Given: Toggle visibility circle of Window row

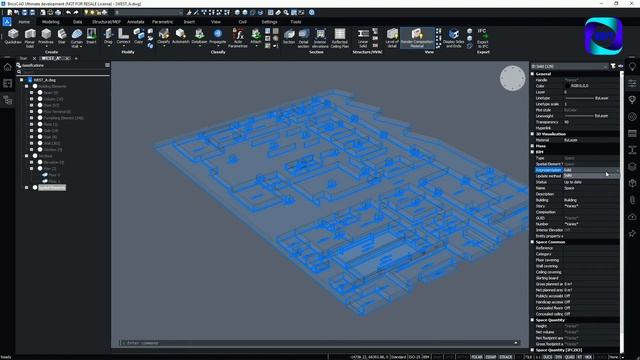Looking at the screenshot, I should [x=40, y=150].
